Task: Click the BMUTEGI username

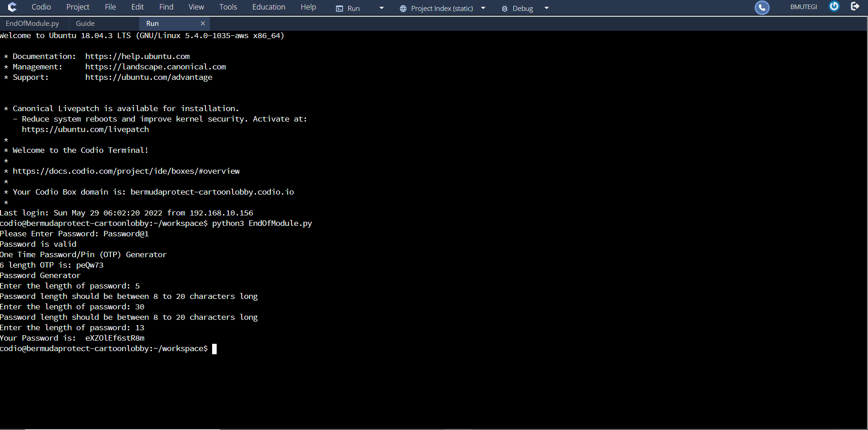Action: (x=804, y=7)
